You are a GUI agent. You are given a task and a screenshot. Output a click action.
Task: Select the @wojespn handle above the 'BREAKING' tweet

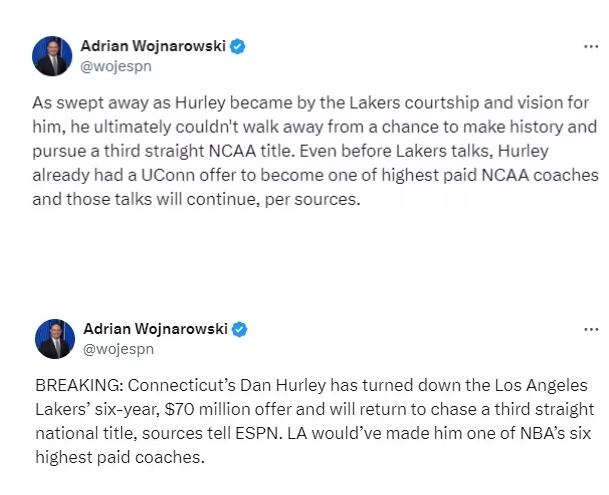point(118,349)
